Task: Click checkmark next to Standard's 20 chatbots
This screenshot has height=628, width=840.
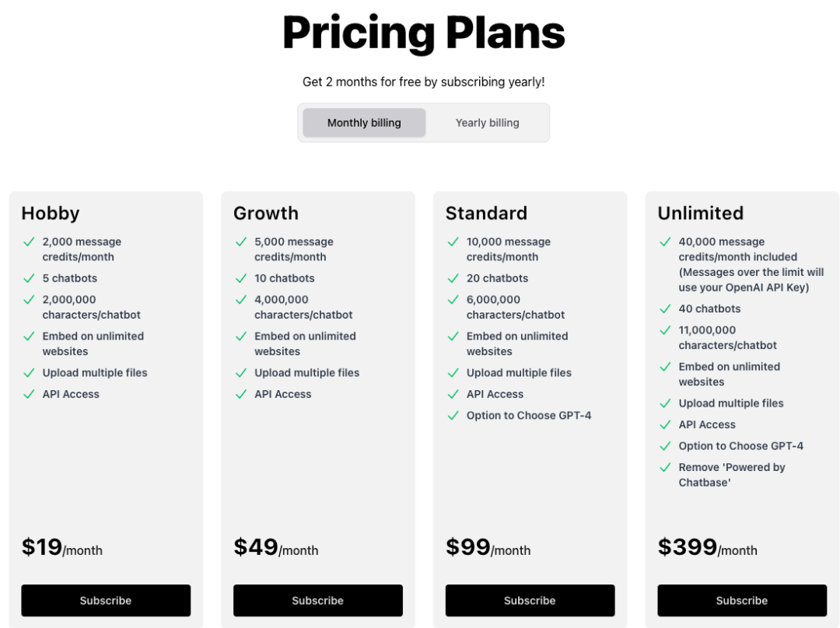Action: 453,277
